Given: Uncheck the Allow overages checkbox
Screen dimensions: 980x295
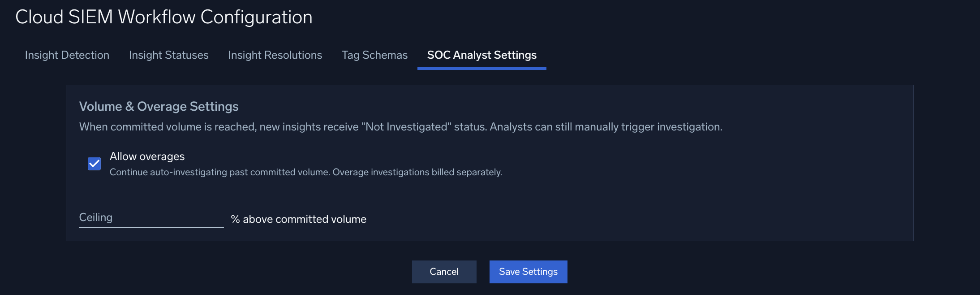Looking at the screenshot, I should (x=94, y=164).
